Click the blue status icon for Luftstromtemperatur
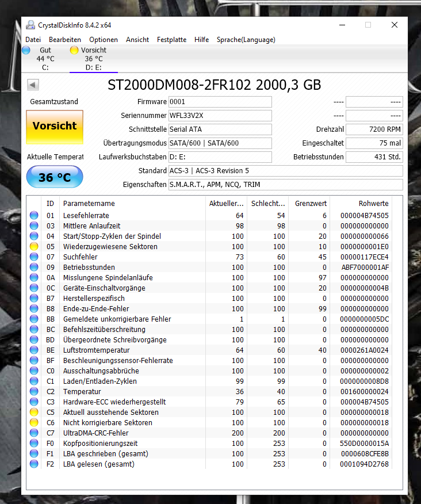Viewport: 421px width, 504px height. pos(34,350)
